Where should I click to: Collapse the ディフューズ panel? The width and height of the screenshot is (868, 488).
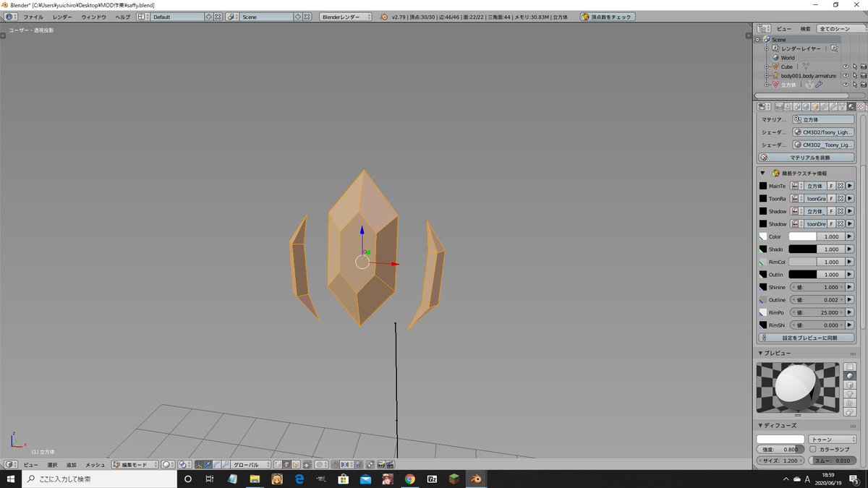(x=761, y=425)
